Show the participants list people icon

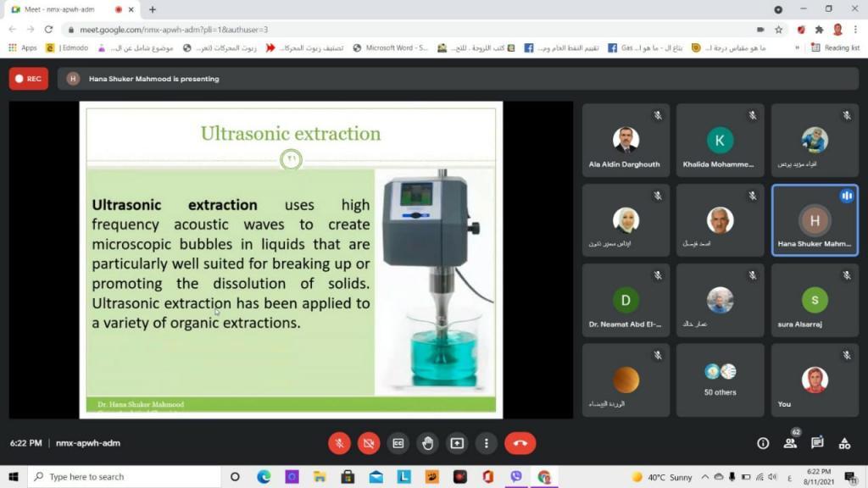point(790,443)
